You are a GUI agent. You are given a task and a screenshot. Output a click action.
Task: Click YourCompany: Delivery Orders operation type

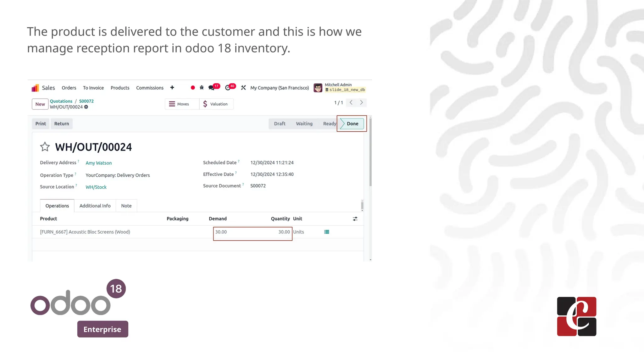click(x=118, y=175)
